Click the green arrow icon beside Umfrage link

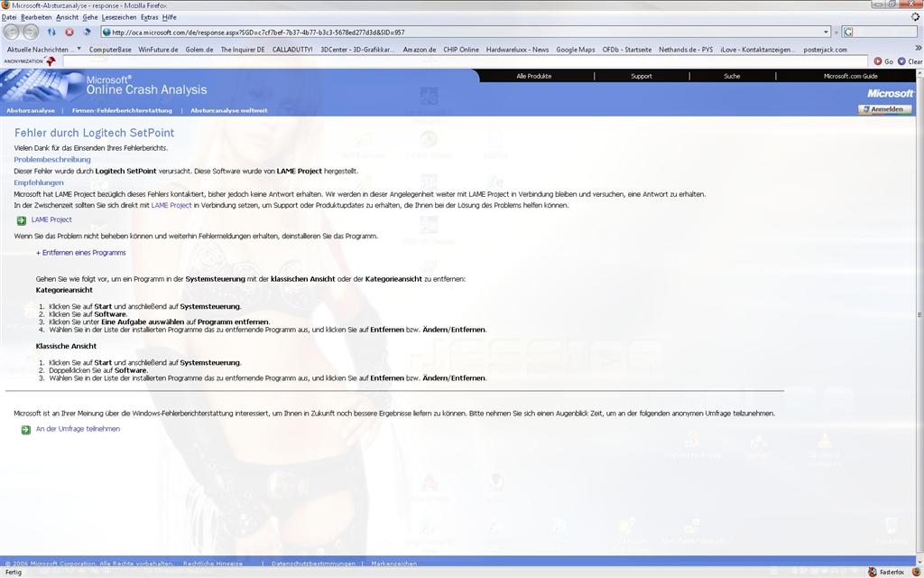pos(25,429)
